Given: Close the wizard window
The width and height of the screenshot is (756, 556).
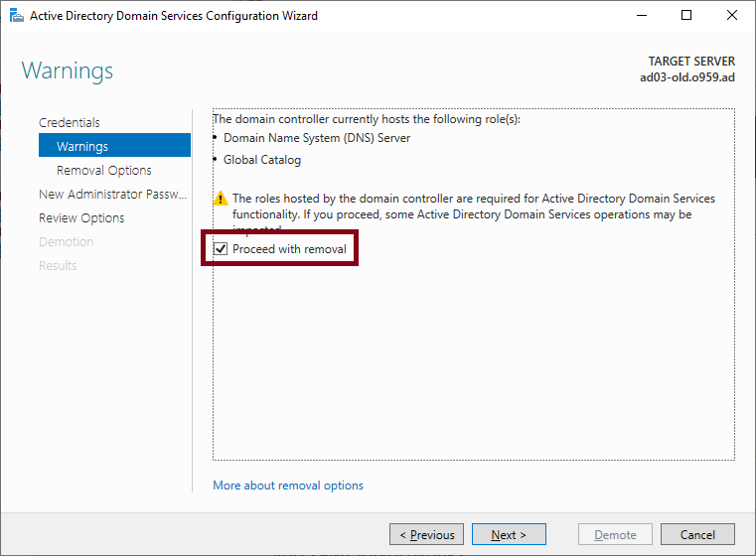Looking at the screenshot, I should coord(732,16).
